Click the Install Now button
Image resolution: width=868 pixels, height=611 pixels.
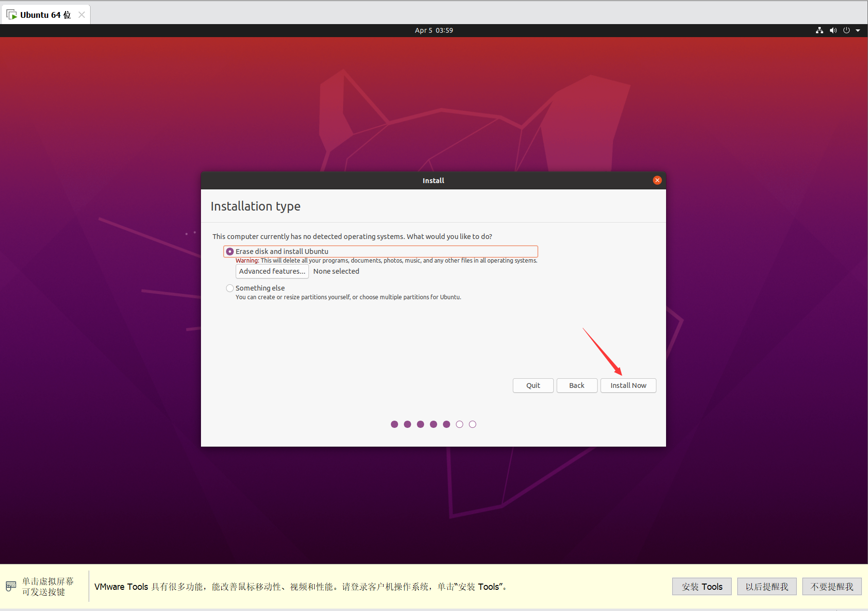pos(628,385)
